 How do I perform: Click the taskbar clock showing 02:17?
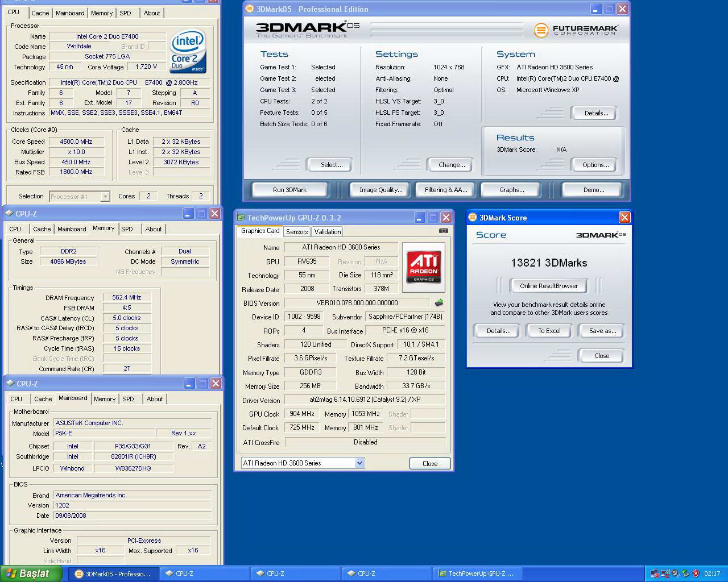pos(712,573)
